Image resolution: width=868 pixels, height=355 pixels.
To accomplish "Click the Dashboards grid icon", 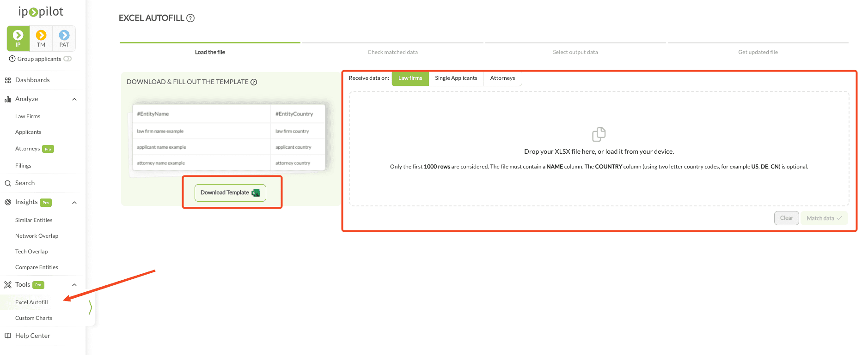I will tap(8, 80).
